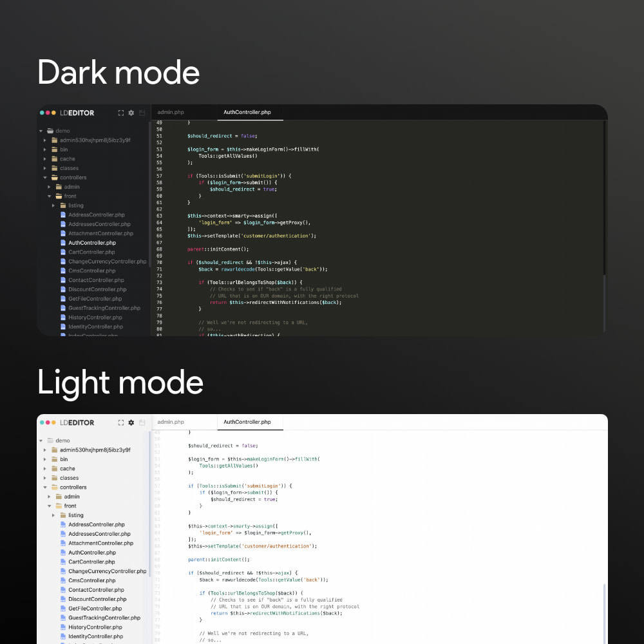Click the controllers folder icon in the dark sidebar
The width and height of the screenshot is (644, 644).
click(53, 177)
